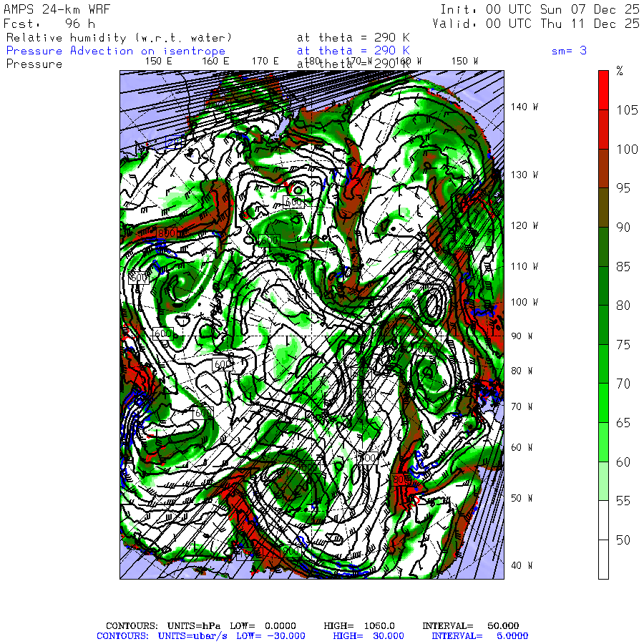Select the colorbar segment between 100 and 105
Viewport: 644px width, 644px height.
[603, 129]
